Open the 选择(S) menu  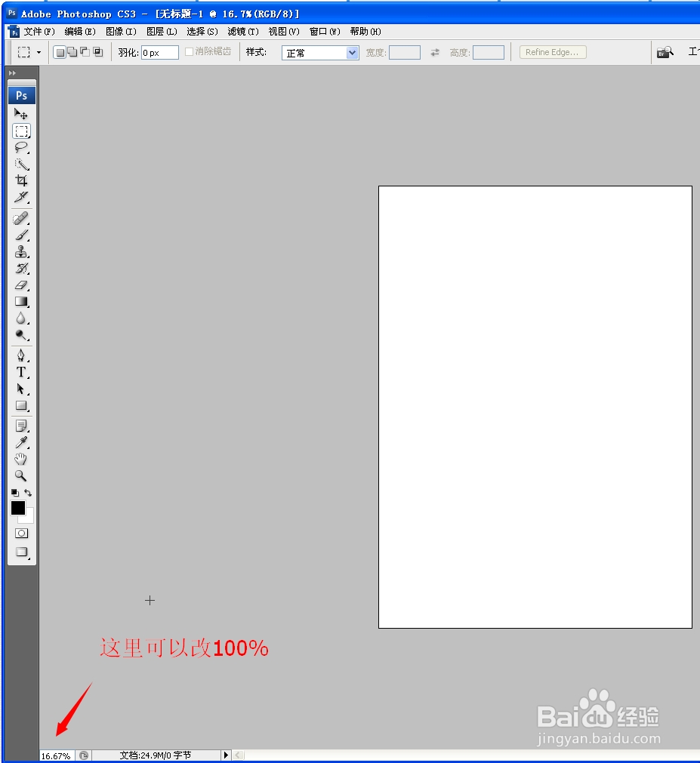tap(202, 32)
